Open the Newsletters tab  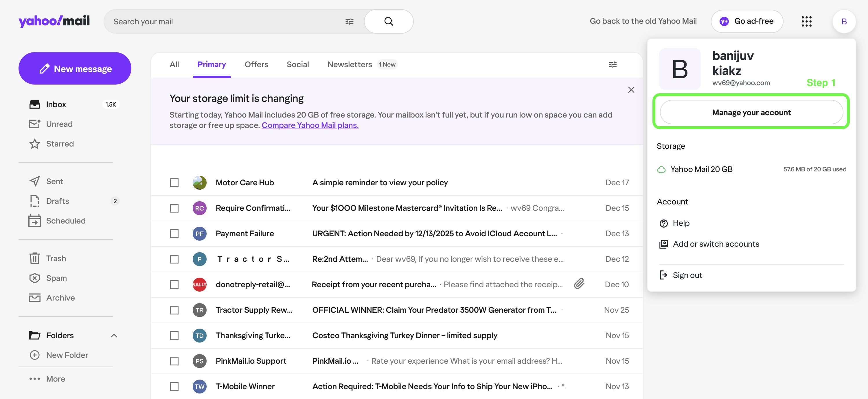point(350,64)
